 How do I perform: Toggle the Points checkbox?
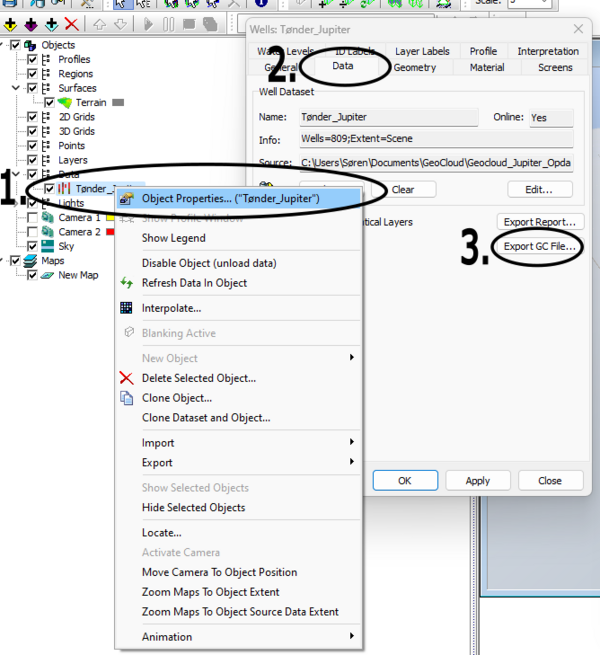coord(32,146)
